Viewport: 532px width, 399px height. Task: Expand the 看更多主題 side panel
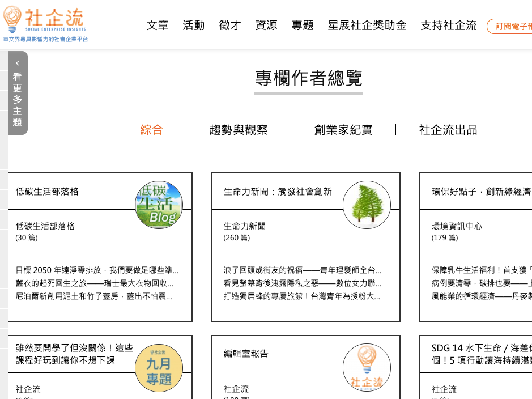18,93
